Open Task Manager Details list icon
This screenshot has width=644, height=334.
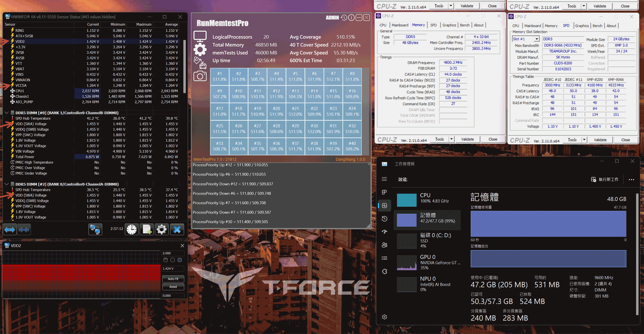point(384,258)
